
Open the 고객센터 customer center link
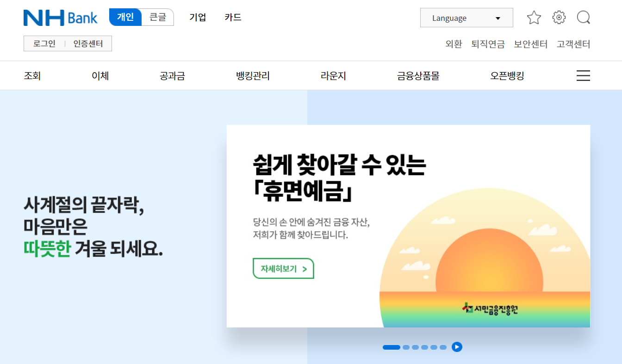[x=573, y=44]
